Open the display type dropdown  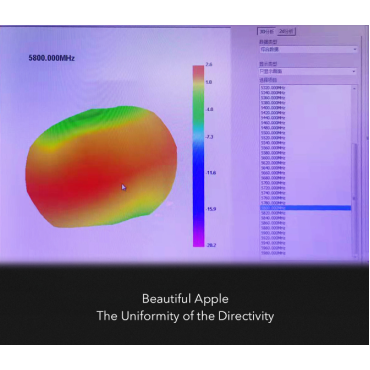[x=308, y=71]
